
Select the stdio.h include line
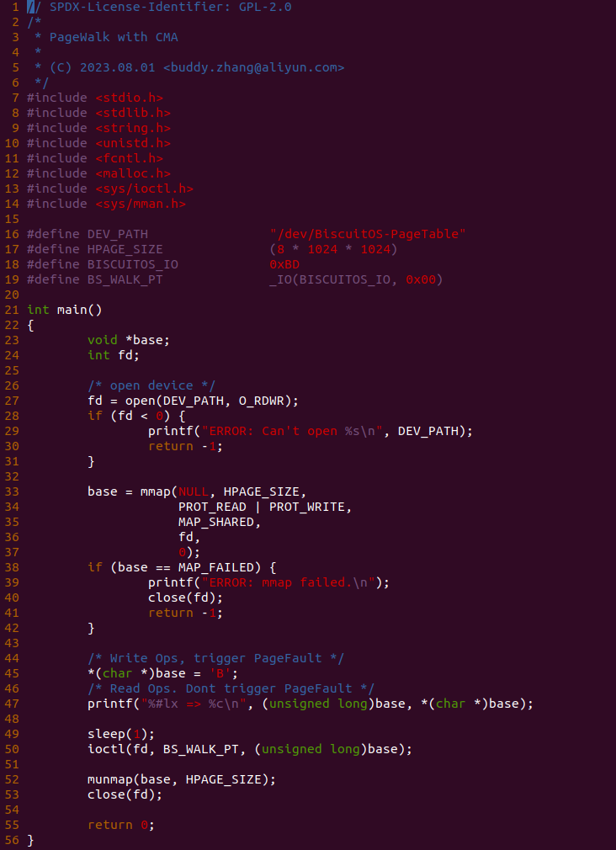click(95, 98)
